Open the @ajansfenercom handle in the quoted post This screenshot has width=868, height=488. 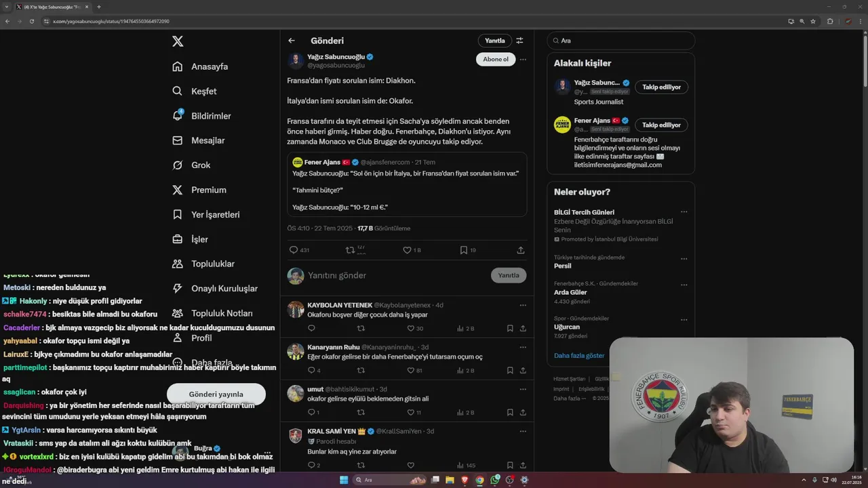tap(385, 162)
